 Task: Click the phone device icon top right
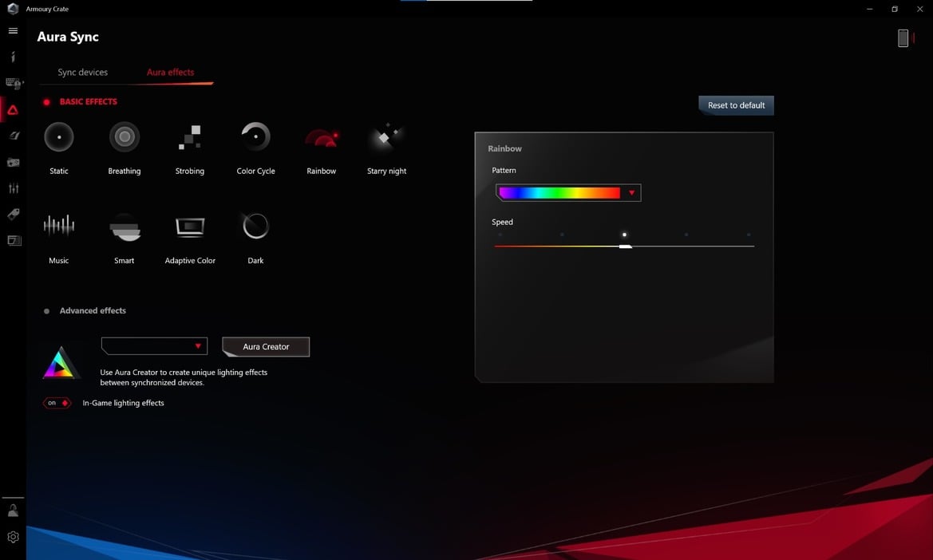pos(903,38)
